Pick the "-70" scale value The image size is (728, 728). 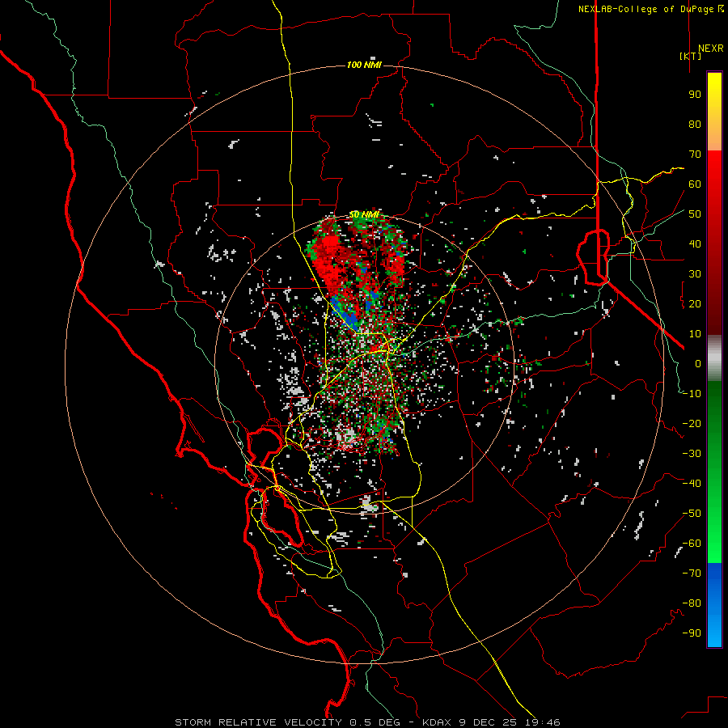tap(692, 574)
